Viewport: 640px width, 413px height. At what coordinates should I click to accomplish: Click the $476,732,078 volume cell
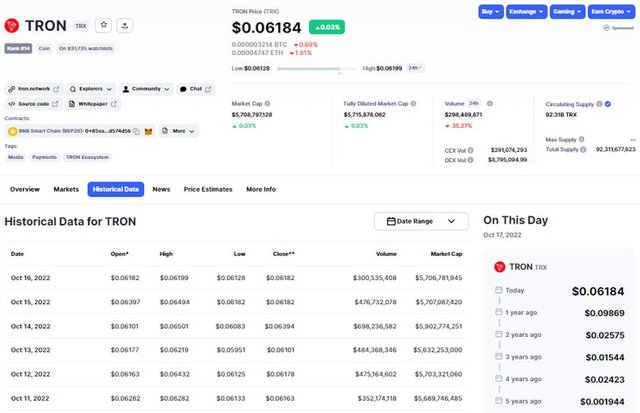click(x=375, y=302)
